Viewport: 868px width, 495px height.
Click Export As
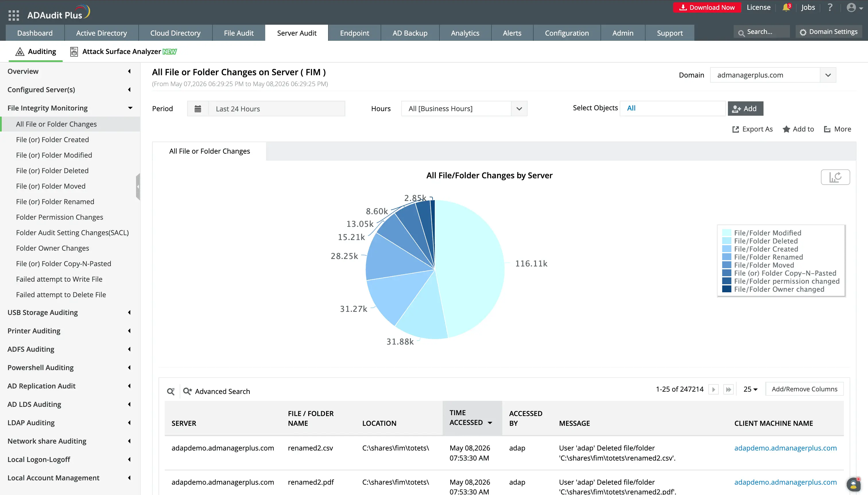[752, 129]
